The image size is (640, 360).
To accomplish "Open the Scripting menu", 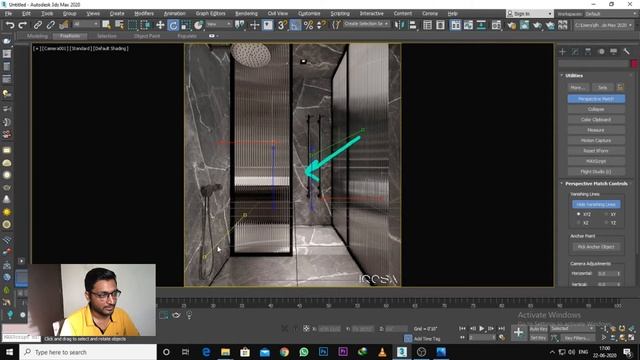I will click(x=340, y=13).
